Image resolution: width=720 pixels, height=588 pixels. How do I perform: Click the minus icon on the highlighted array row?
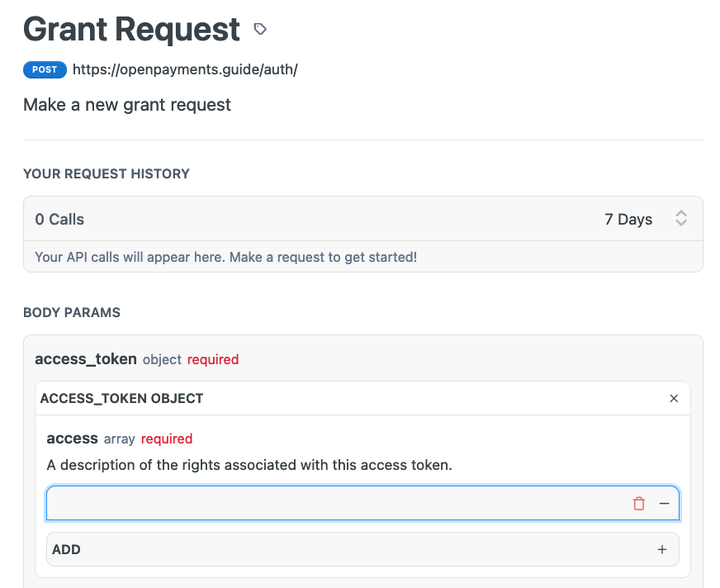tap(664, 503)
